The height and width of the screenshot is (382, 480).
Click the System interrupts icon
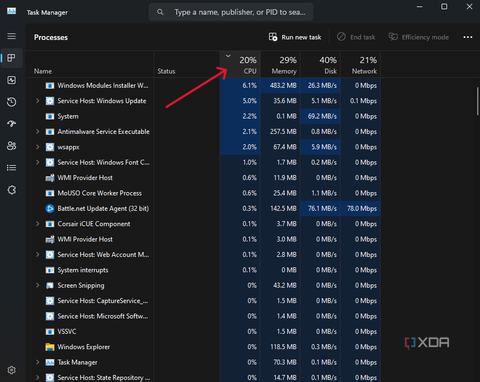50,270
